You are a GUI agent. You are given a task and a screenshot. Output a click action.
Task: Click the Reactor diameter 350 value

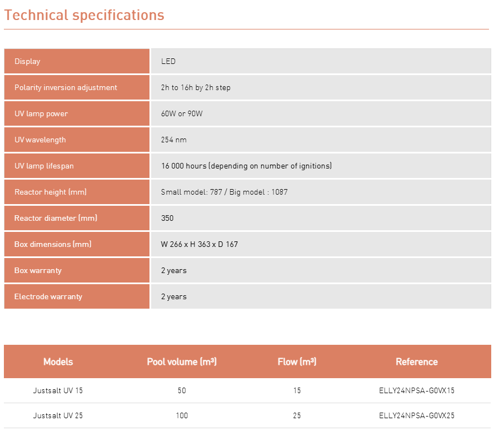(167, 218)
